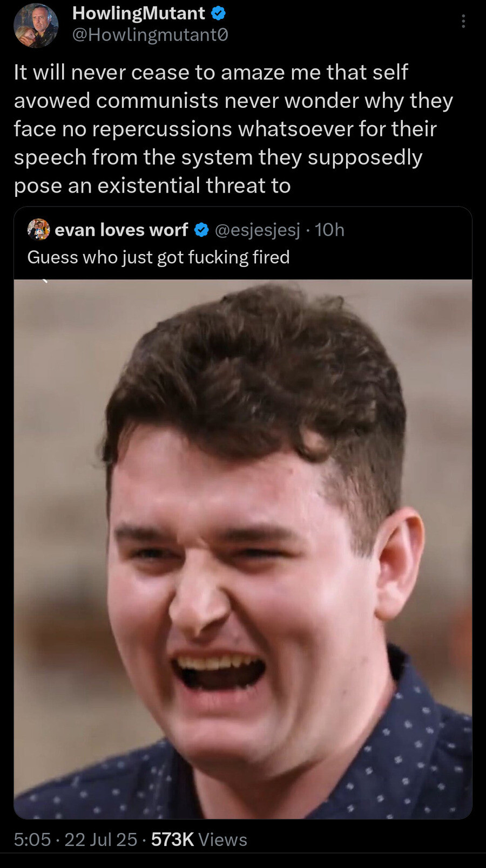486x868 pixels.
Task: Open the quoted post text starting 'Guess who just got'
Action: 158,257
